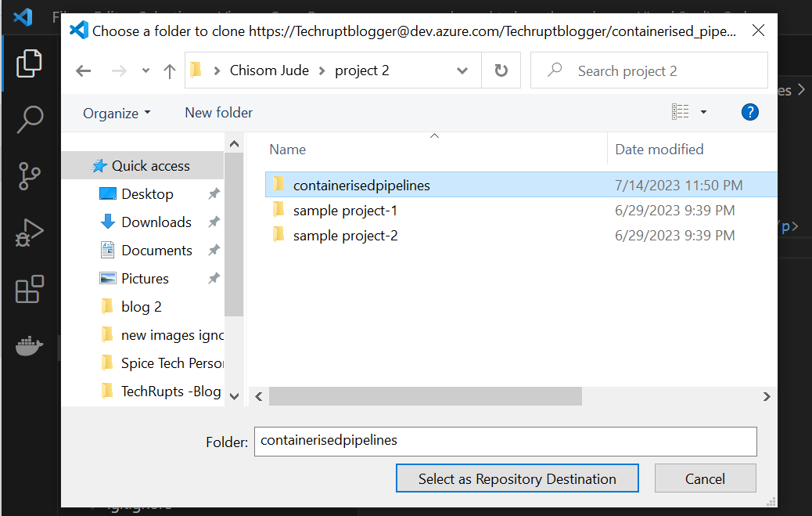Cancel the clone folder dialog
Image resolution: width=812 pixels, height=516 pixels.
click(x=705, y=478)
